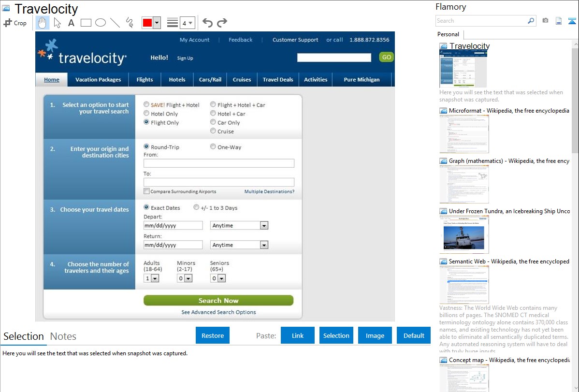Redo the last annotation
This screenshot has height=392, width=579.
tap(222, 23)
